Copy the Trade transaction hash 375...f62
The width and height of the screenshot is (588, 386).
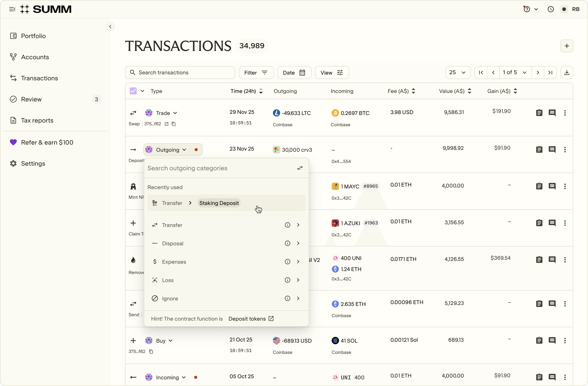click(174, 124)
